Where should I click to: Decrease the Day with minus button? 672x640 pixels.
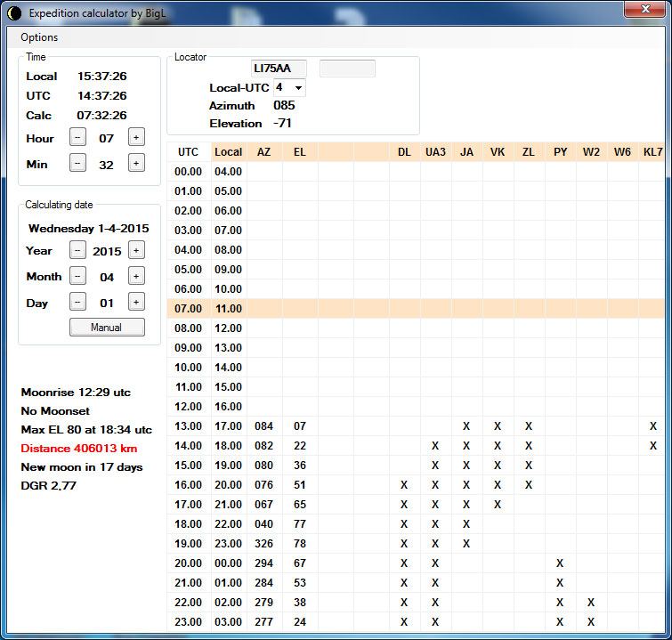[77, 303]
